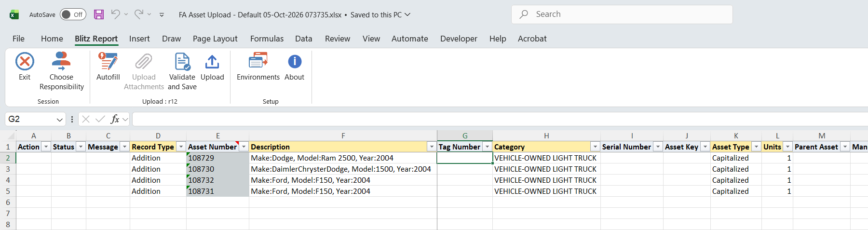The height and width of the screenshot is (230, 868).
Task: Click the Save floppy disk icon
Action: (99, 14)
